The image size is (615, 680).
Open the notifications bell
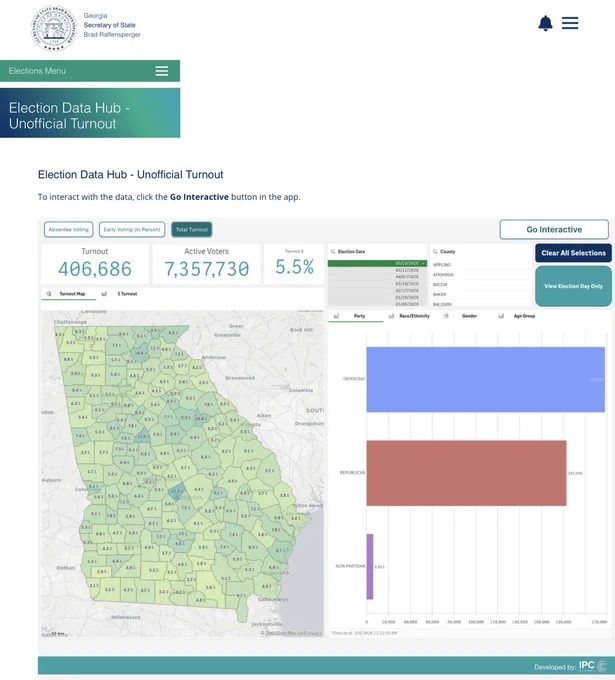[x=545, y=23]
